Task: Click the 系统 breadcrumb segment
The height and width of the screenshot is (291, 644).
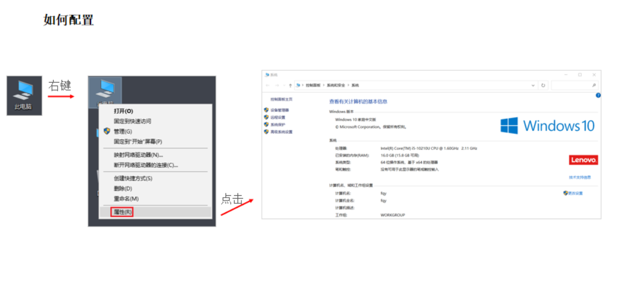Action: click(x=355, y=85)
